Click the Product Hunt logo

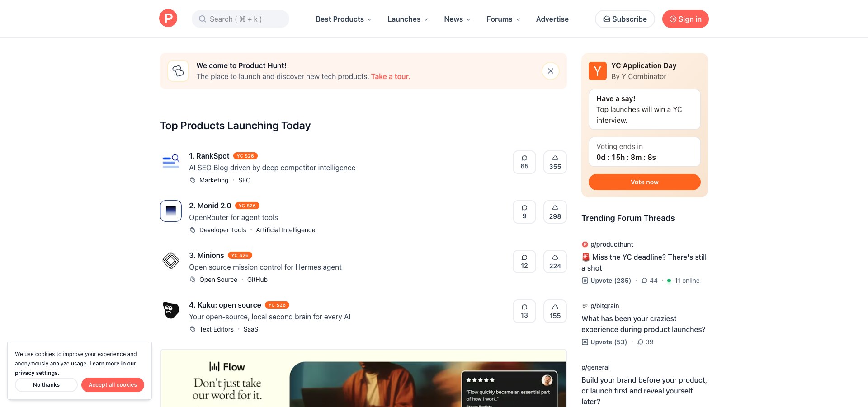pos(168,19)
